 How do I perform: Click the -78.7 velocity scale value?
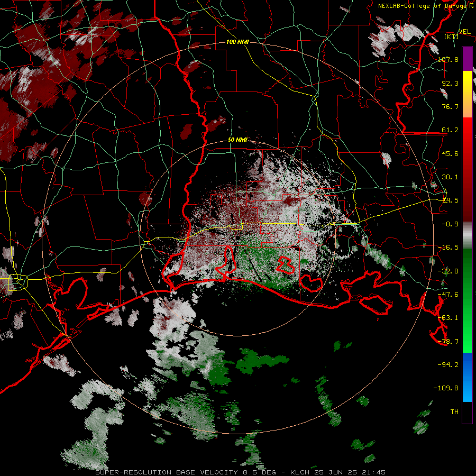448,342
